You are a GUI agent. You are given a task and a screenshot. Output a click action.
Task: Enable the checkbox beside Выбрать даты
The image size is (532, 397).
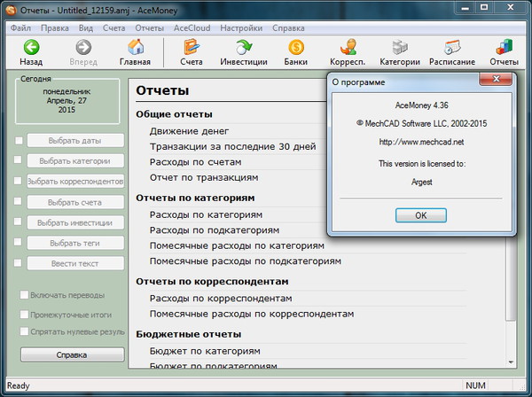[x=19, y=141]
